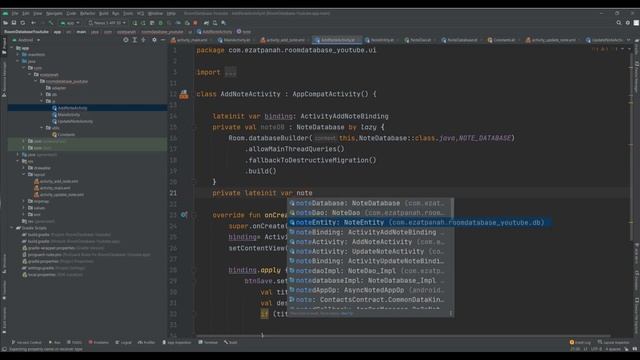Image resolution: width=640 pixels, height=360 pixels.
Task: Switch to the MainActivity.kt editor tab
Action: (x=234, y=40)
